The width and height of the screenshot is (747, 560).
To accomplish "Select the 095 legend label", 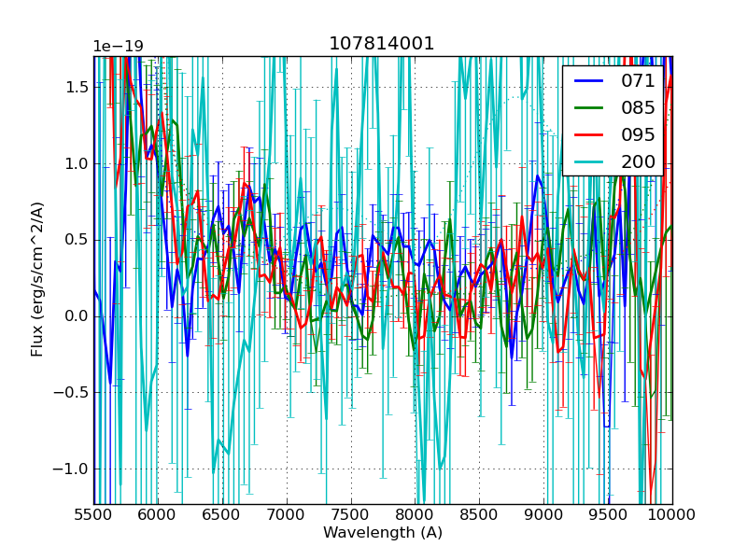I will tap(638, 134).
